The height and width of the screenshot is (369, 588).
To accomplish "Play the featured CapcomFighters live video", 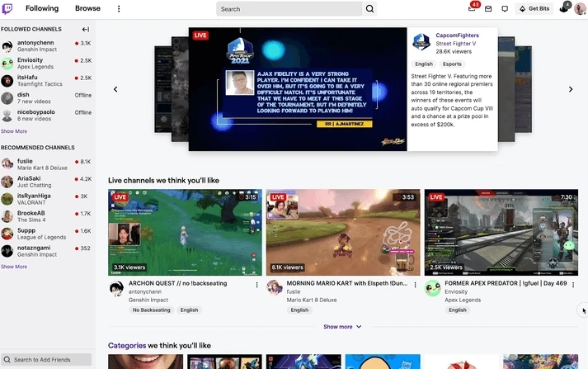I will click(298, 89).
